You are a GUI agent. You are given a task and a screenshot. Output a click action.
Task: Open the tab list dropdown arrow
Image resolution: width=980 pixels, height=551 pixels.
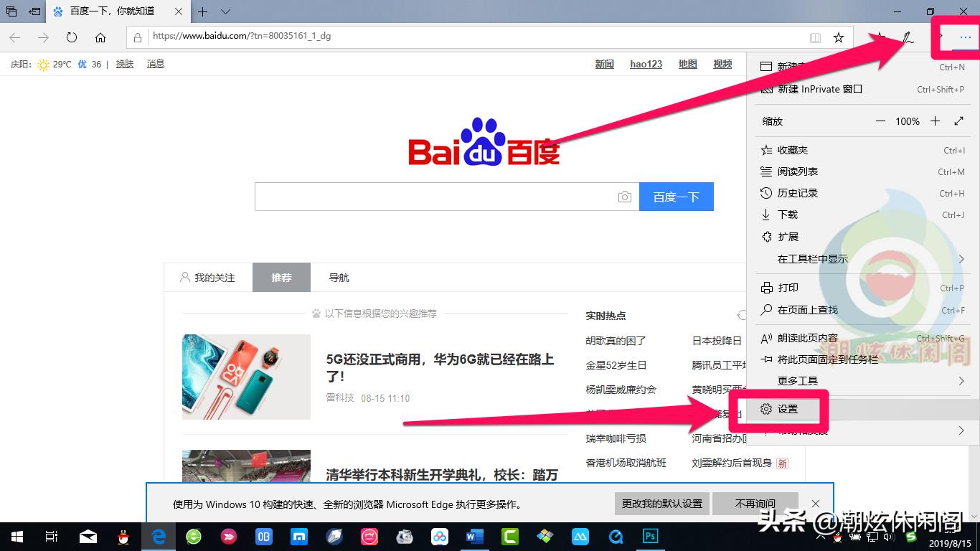(x=224, y=11)
